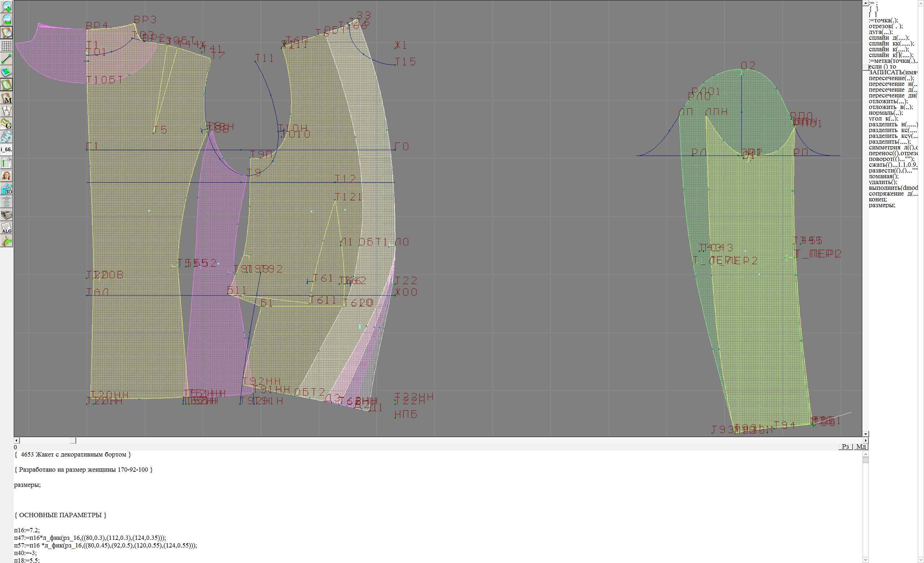Click the zoom out magnifier icon
Viewport: 924px width, 563px height.
click(7, 19)
